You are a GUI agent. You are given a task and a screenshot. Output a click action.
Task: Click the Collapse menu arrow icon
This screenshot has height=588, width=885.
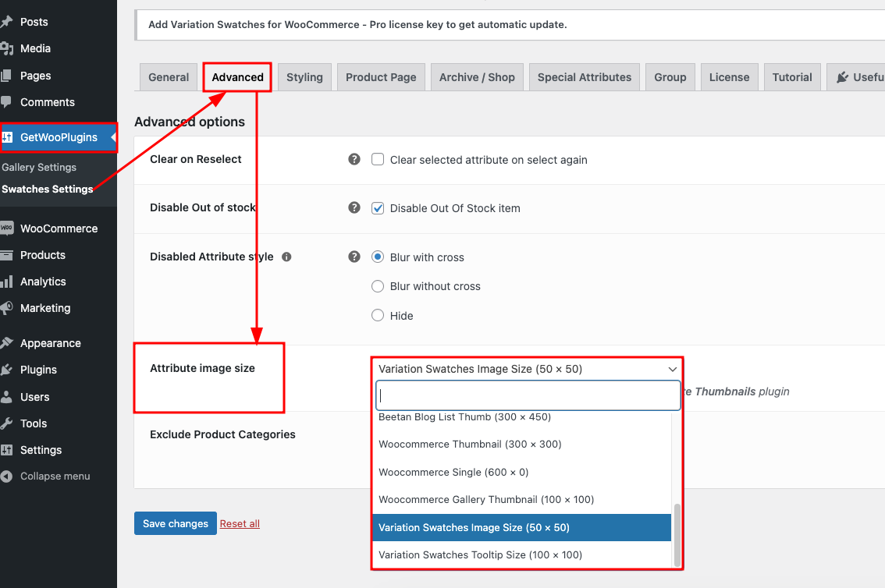pos(6,476)
